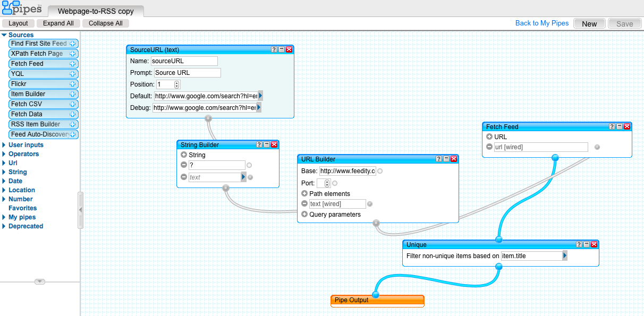
Task: Remove the '?' string row in String Builder
Action: pos(184,165)
